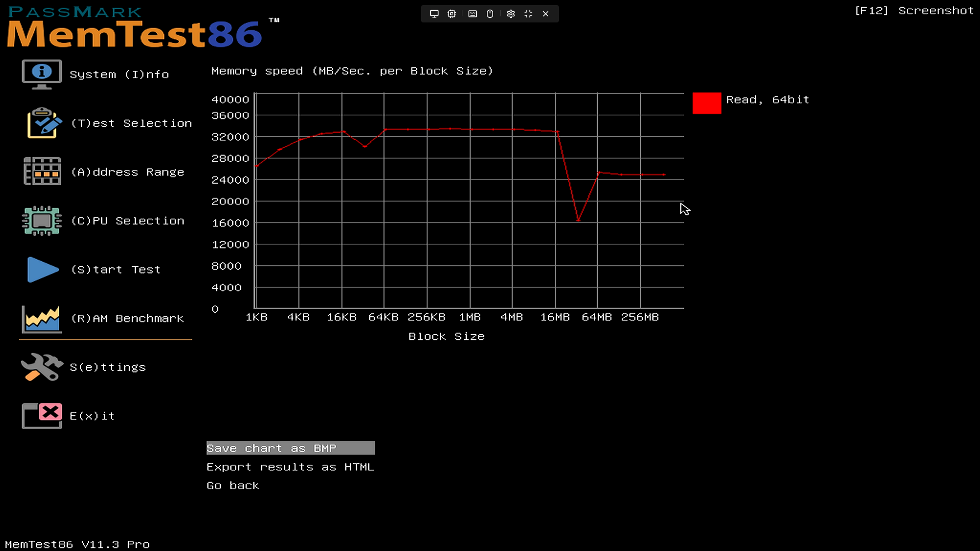Click the Test Selection clipboard icon
The image size is (980, 551).
44,123
